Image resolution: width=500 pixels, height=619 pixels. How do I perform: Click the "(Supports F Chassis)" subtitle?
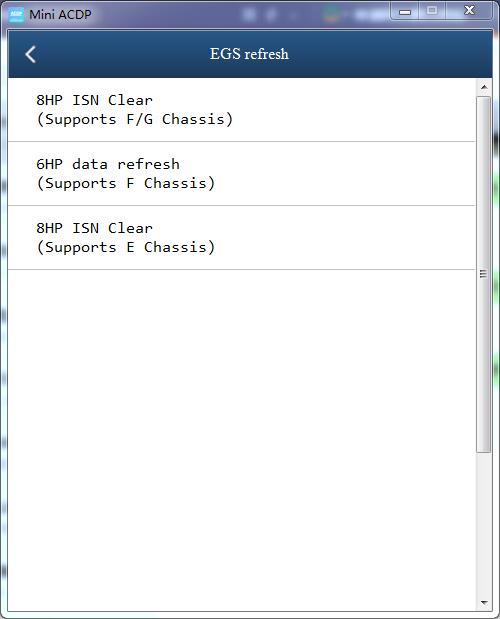click(126, 183)
